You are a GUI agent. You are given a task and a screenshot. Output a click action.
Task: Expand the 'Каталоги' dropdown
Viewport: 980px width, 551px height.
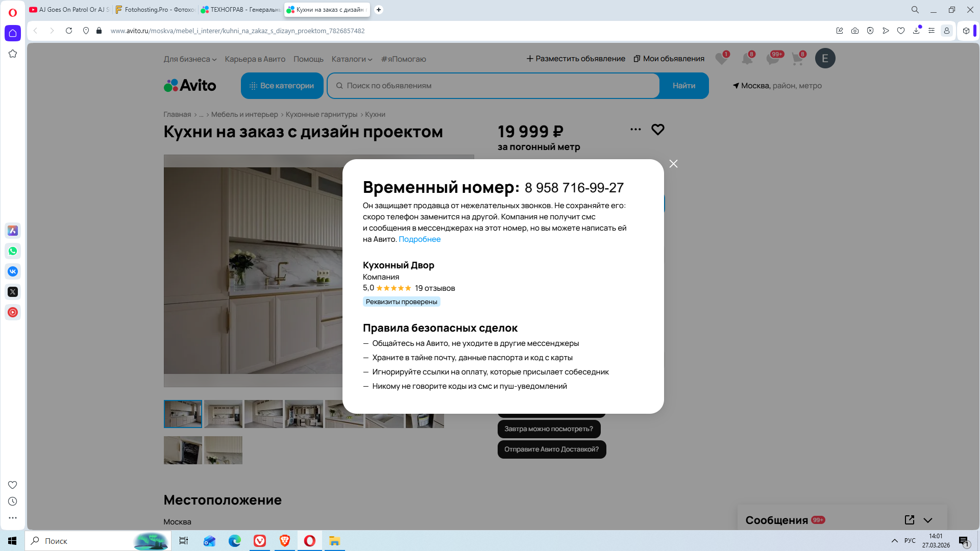point(352,59)
